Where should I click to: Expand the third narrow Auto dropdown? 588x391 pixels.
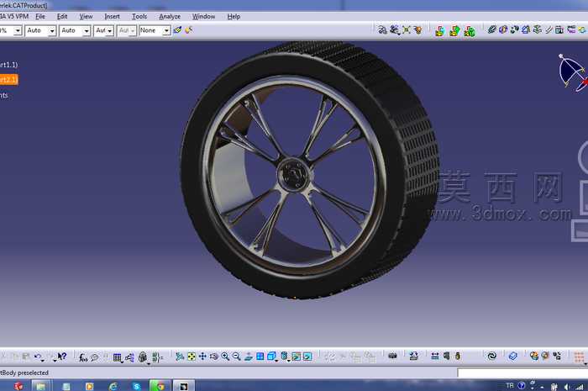[x=109, y=31]
